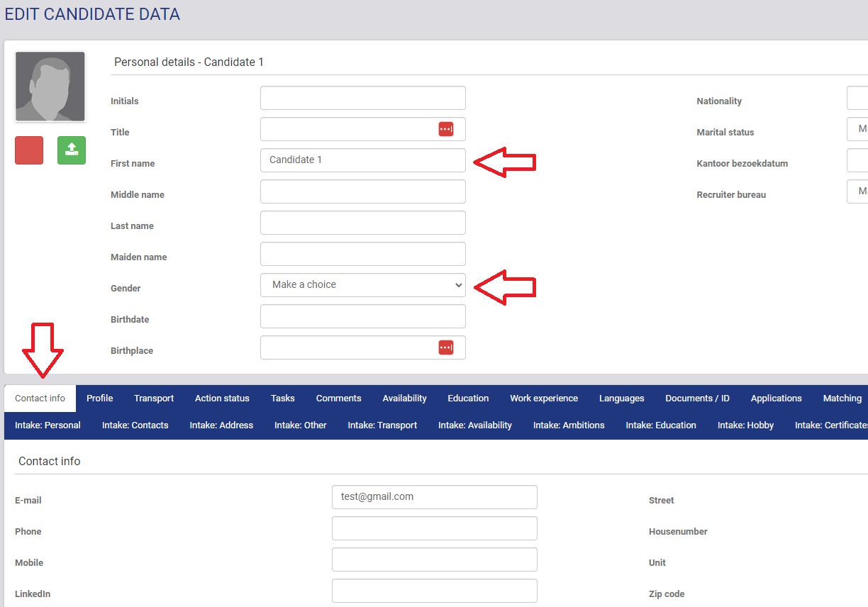Open the Work experience tab
Screen dimensions: 868x607
coord(544,399)
